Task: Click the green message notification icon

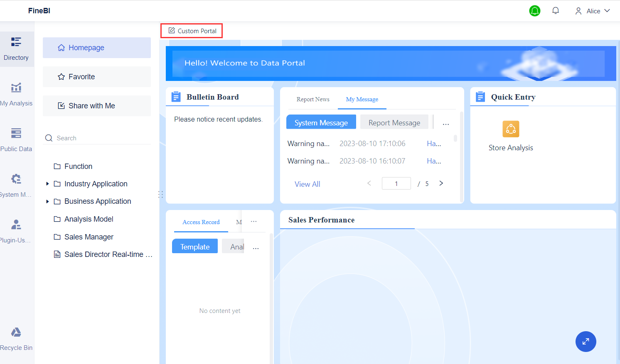Action: click(535, 11)
